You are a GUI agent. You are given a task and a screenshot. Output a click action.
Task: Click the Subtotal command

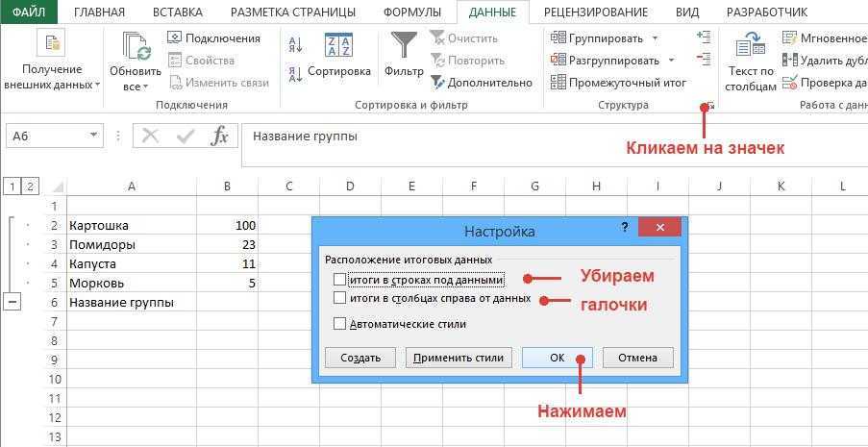click(x=619, y=83)
